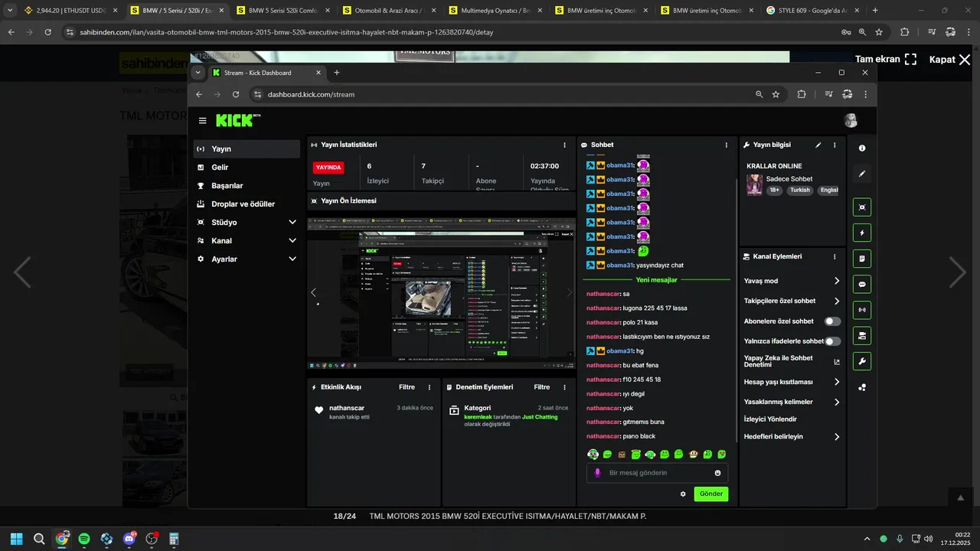Click İzleyici Yönlendir
The width and height of the screenshot is (980, 551).
(x=770, y=419)
